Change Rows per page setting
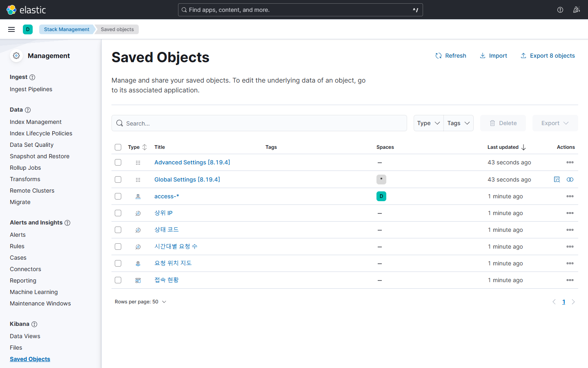Image resolution: width=588 pixels, height=368 pixels. click(140, 302)
